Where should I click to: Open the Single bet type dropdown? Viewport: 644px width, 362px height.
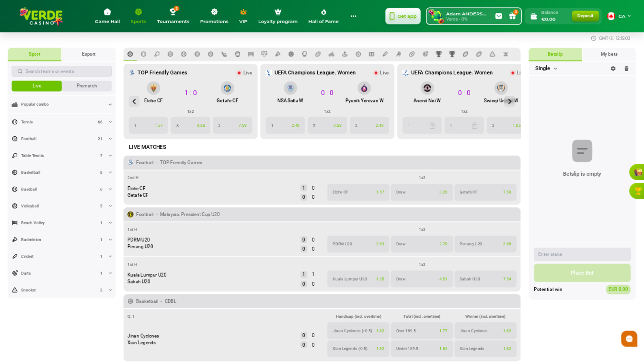click(x=546, y=68)
